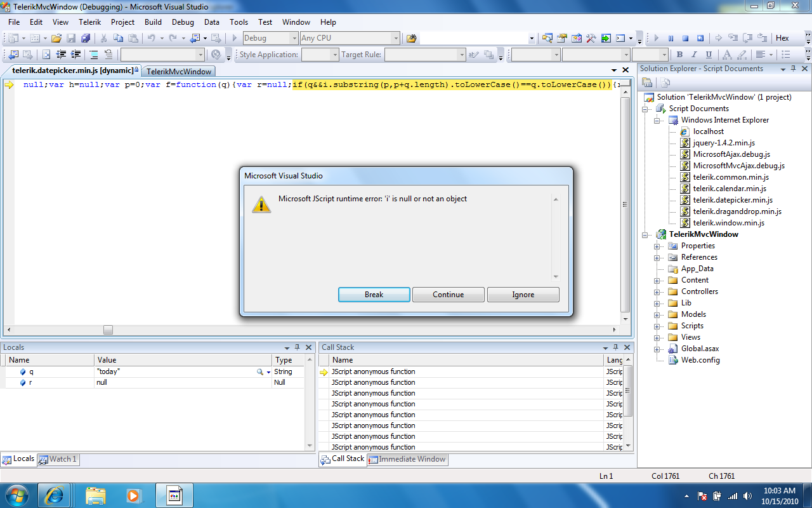Open Internet Explorer from the taskbar
812x508 pixels.
click(x=54, y=495)
